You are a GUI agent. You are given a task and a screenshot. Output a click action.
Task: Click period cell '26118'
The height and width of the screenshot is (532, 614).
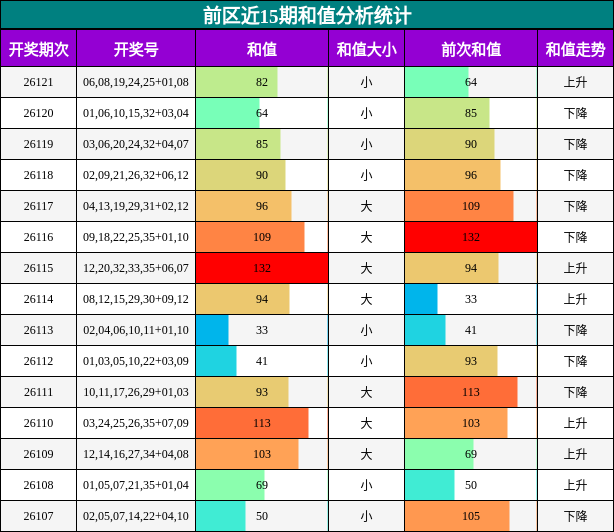point(38,175)
